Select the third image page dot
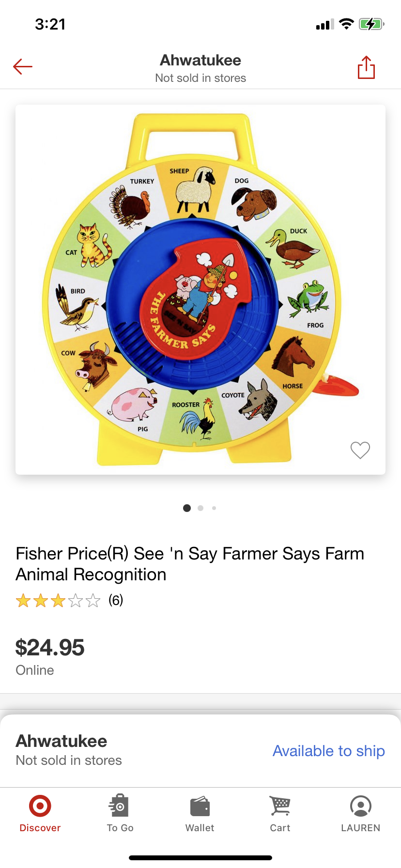Screen dimensions: 401x868 214,508
